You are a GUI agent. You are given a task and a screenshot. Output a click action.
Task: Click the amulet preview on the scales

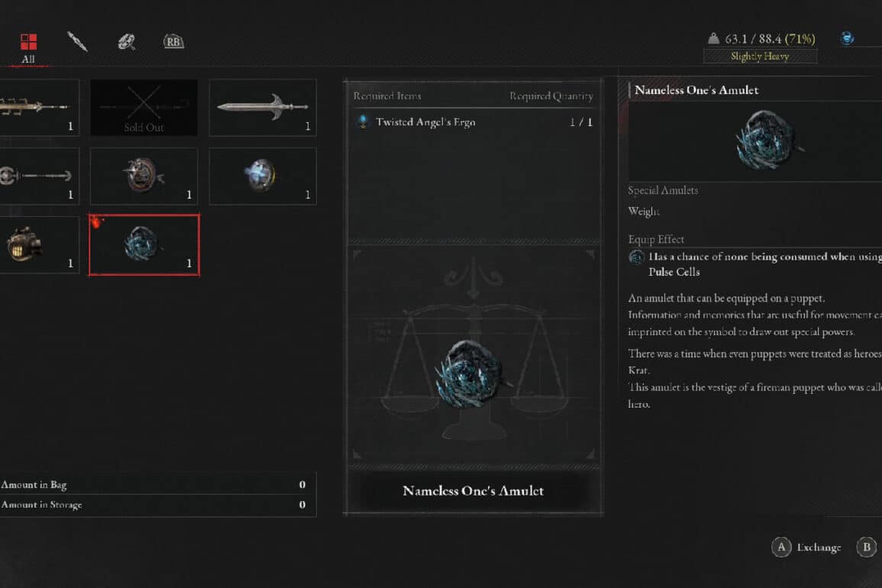coord(471,374)
